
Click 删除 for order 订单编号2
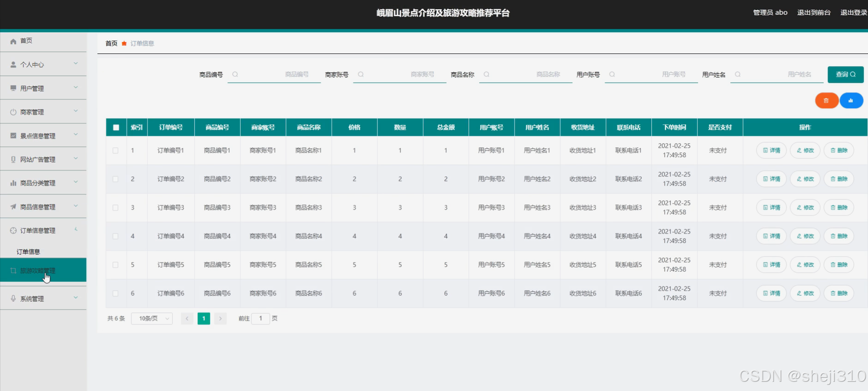839,179
